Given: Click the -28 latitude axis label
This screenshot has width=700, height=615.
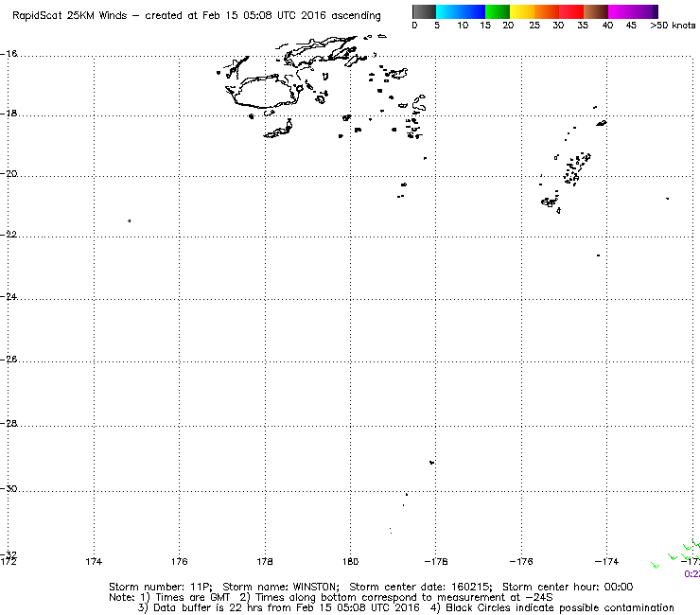Looking at the screenshot, I should 9,423.
